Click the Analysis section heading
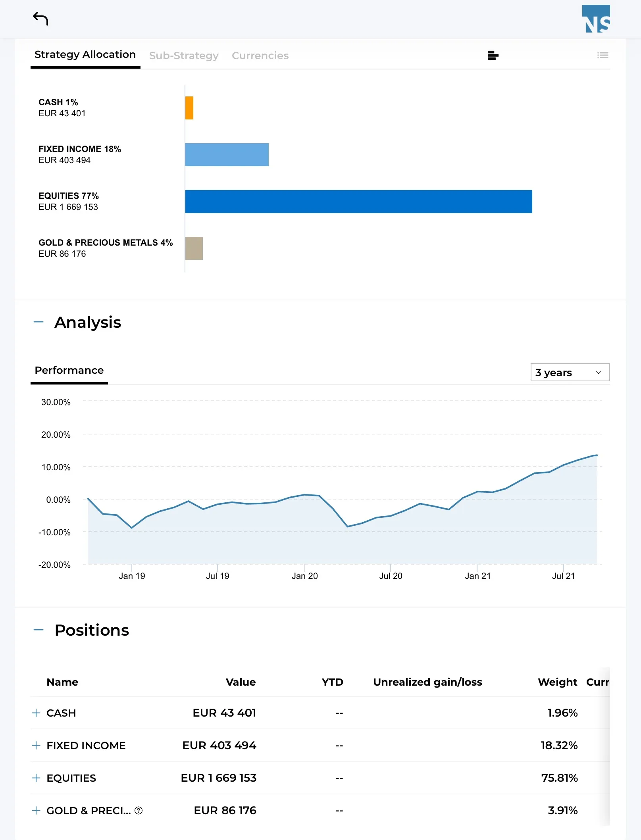641x840 pixels. pyautogui.click(x=88, y=322)
